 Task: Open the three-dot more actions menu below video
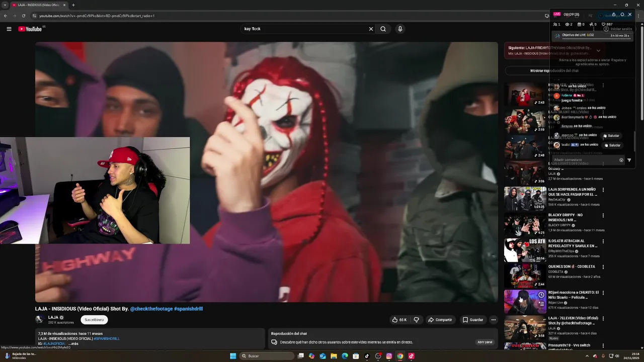tap(493, 320)
